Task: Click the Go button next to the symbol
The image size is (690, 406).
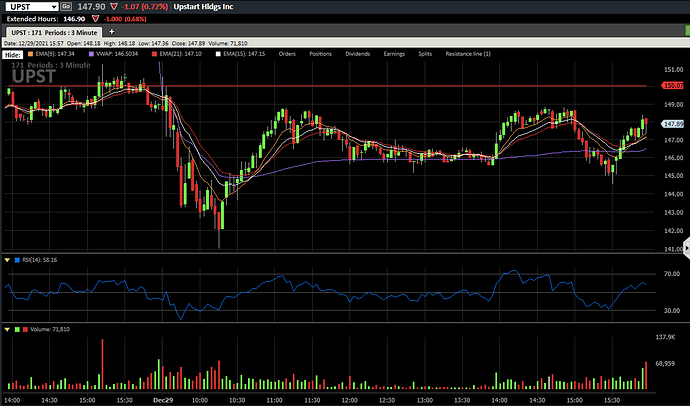Action: pyautogui.click(x=66, y=6)
